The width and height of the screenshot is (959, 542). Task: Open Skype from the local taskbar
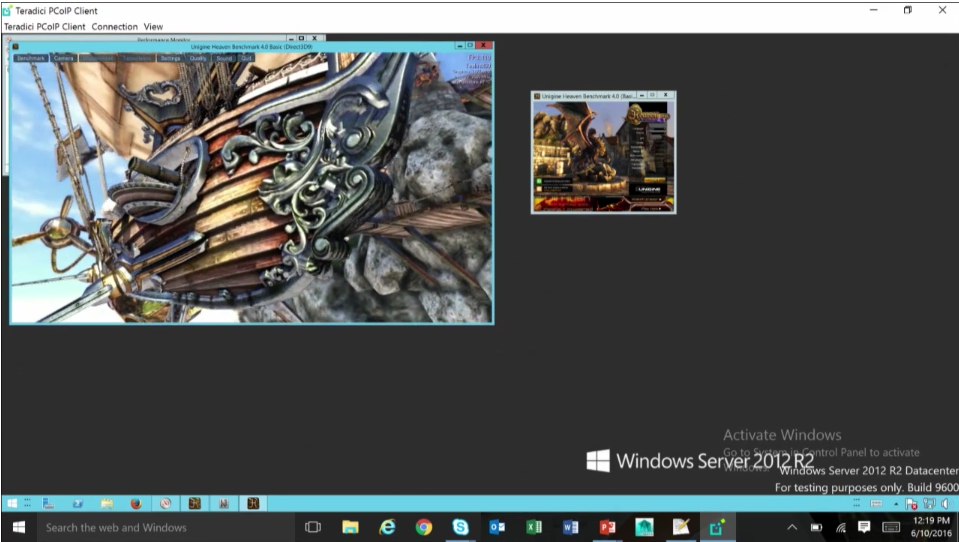click(x=461, y=527)
